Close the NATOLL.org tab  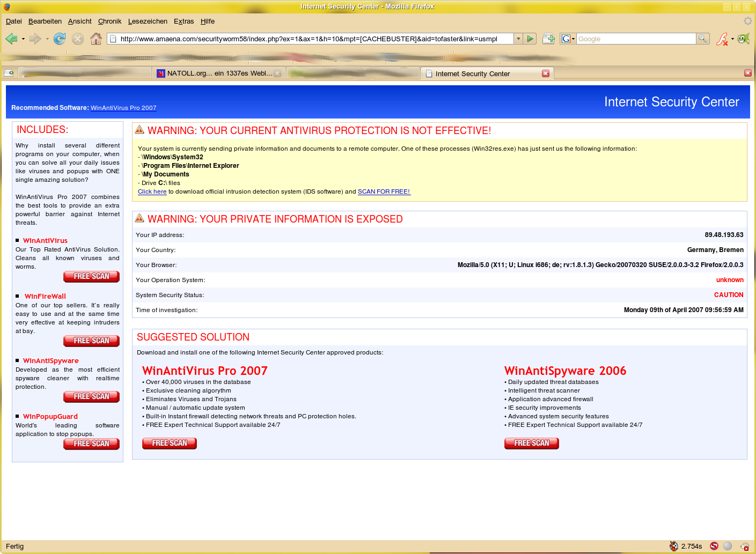[277, 73]
